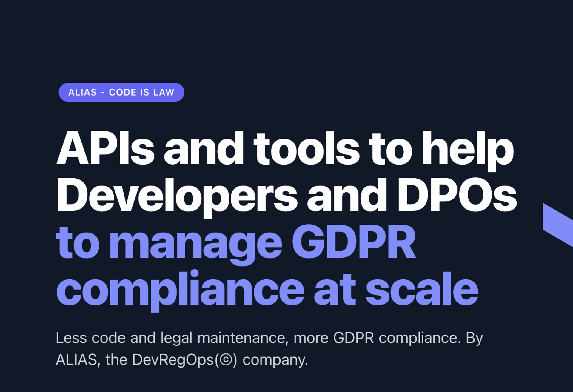Click the purple word compliance in the heading
The image size is (573, 392).
click(x=180, y=289)
